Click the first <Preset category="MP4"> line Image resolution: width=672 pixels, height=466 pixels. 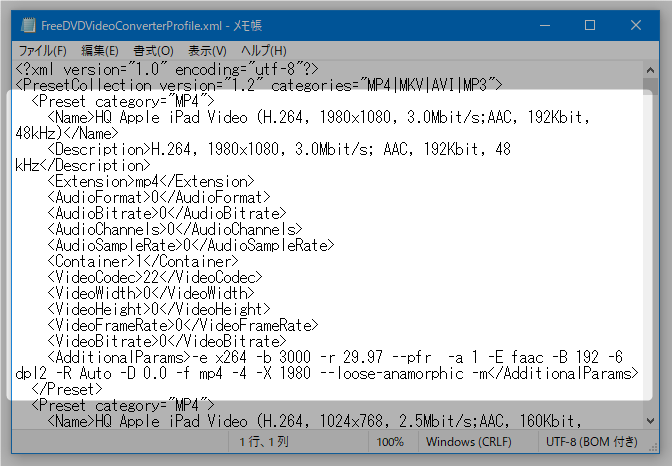click(x=123, y=102)
